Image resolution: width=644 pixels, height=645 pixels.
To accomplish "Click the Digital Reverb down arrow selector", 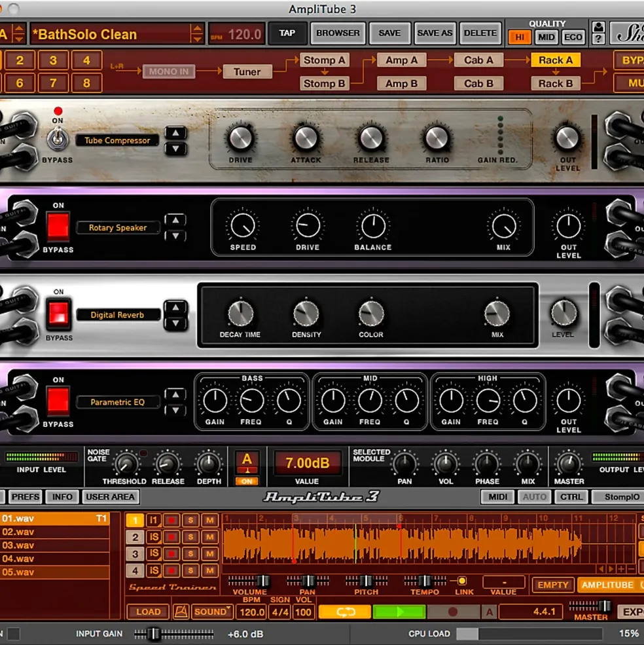I will coord(175,323).
